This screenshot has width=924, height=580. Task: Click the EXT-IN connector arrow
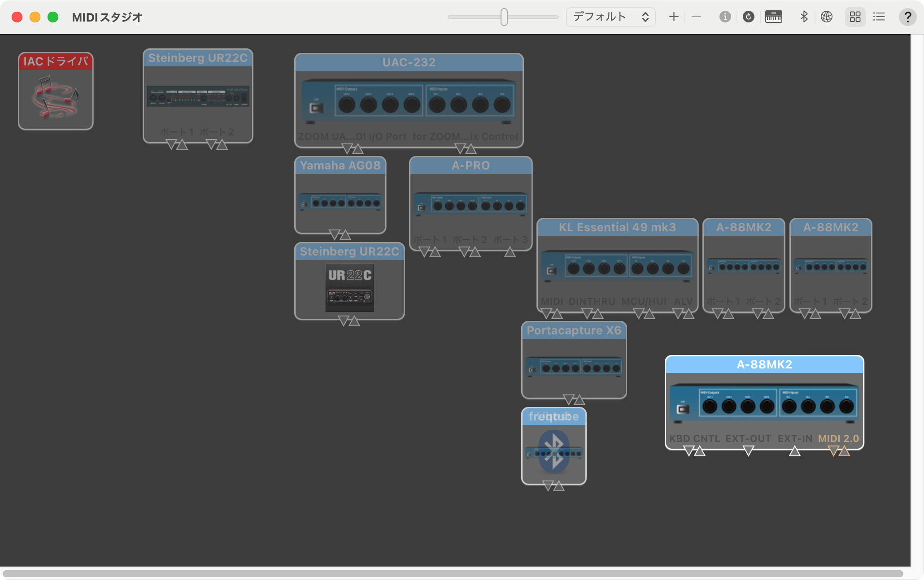795,451
